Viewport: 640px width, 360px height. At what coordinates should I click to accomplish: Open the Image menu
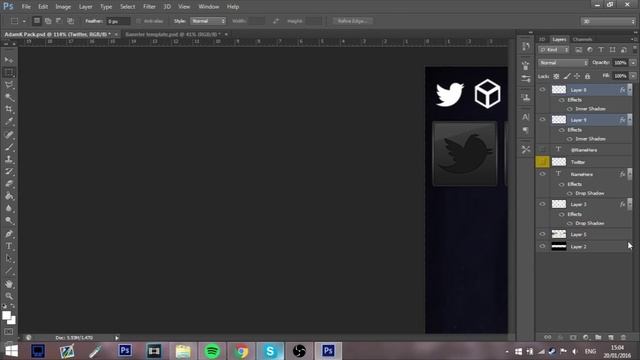click(x=63, y=7)
